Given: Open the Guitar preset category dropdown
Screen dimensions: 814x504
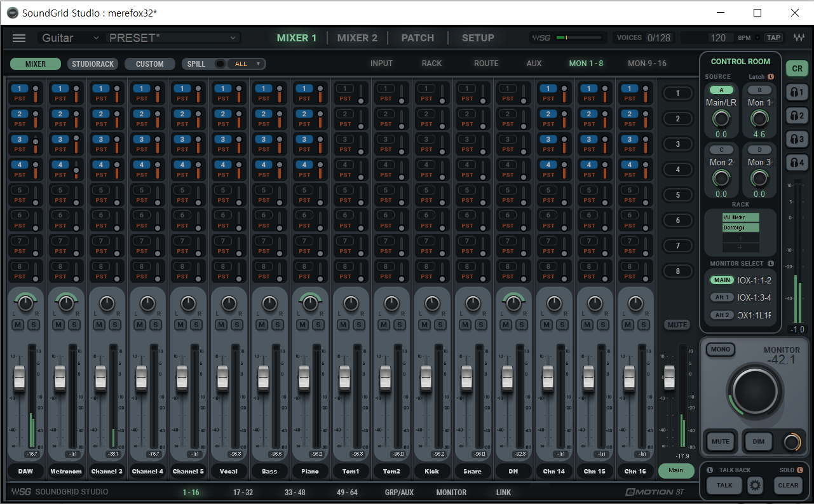Looking at the screenshot, I should coord(69,38).
